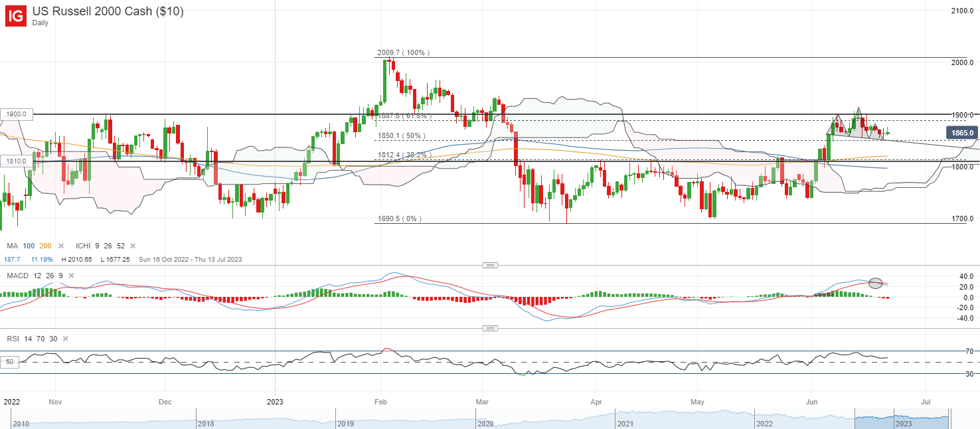The height and width of the screenshot is (429, 980).
Task: Click the grey ellipse on the MACD crossover
Action: pyautogui.click(x=876, y=283)
